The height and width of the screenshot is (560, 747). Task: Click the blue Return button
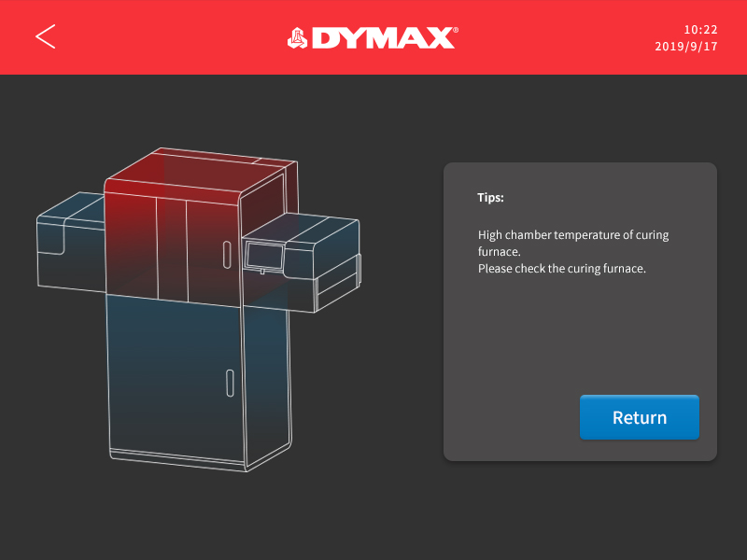click(x=639, y=416)
